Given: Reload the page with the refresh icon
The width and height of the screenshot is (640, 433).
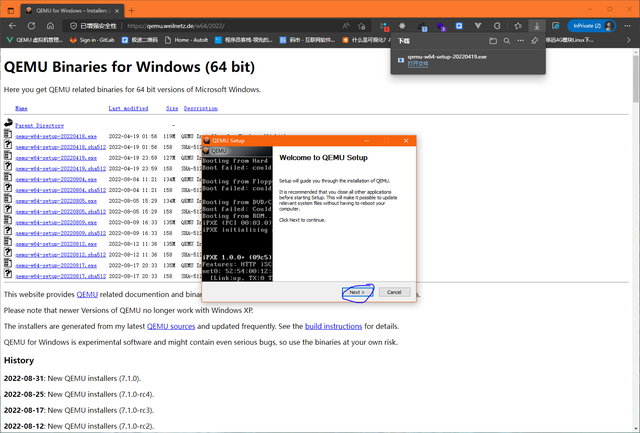Looking at the screenshot, I should click(31, 26).
